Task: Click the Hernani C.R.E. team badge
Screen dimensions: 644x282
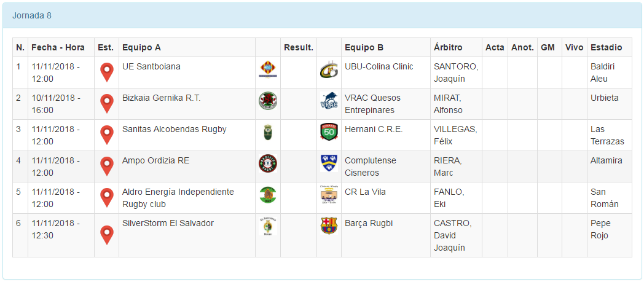Action: (329, 132)
